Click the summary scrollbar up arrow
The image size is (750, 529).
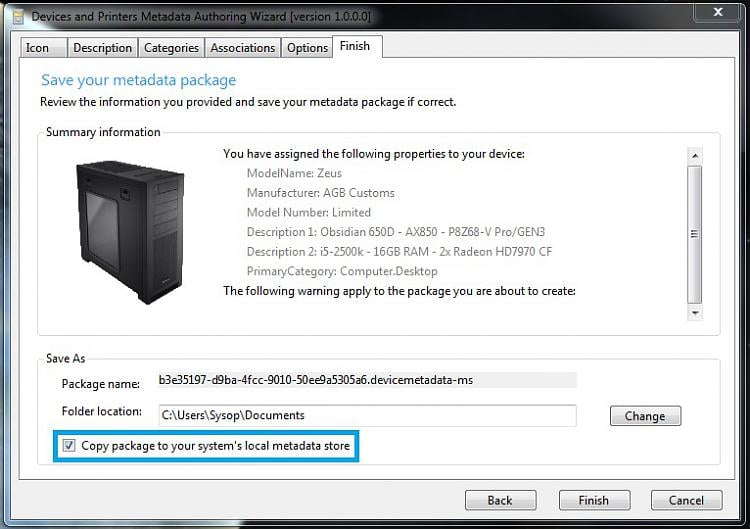tap(695, 155)
